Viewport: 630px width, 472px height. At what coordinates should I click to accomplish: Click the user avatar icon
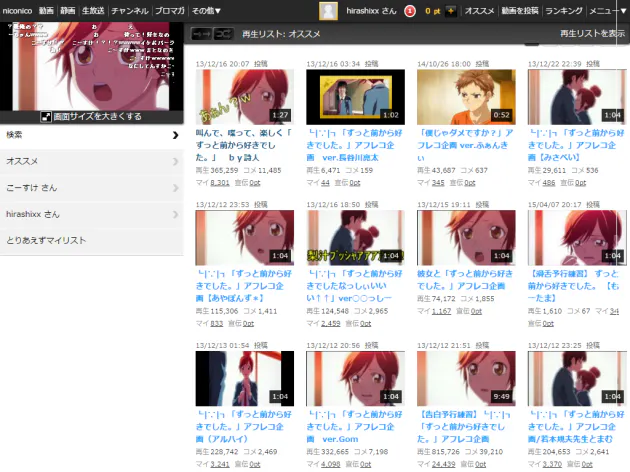click(327, 11)
